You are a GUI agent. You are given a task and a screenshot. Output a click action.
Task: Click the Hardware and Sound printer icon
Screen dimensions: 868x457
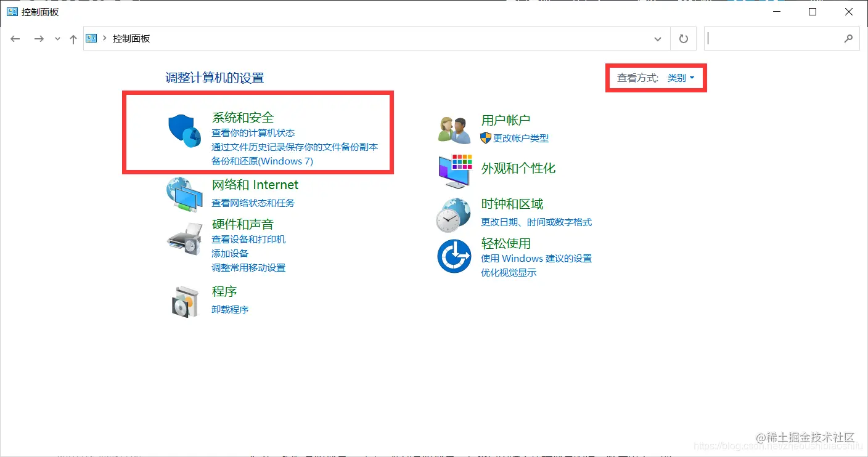coord(184,238)
